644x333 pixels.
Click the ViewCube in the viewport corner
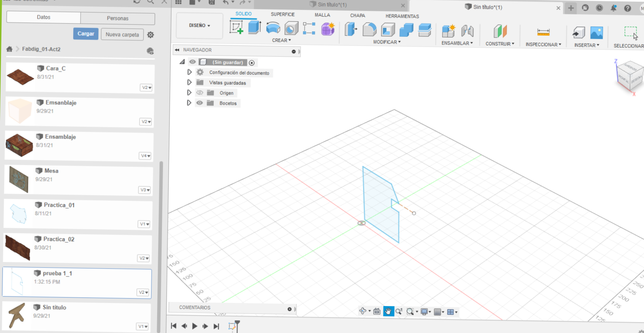[630, 77]
